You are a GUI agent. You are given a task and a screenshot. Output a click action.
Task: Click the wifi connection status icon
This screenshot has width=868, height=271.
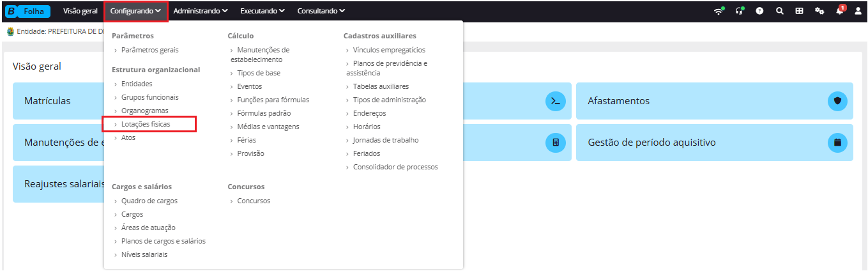[719, 11]
